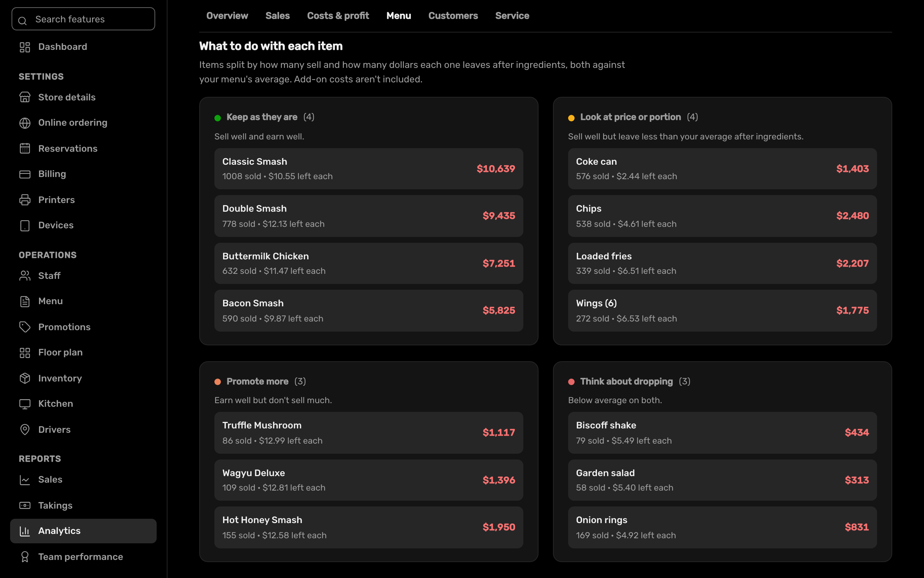This screenshot has height=578, width=924.
Task: Open the Service tab
Action: (x=512, y=16)
